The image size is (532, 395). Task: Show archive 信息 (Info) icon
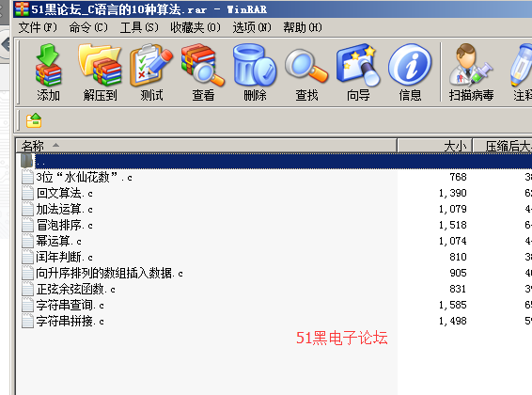[410, 71]
